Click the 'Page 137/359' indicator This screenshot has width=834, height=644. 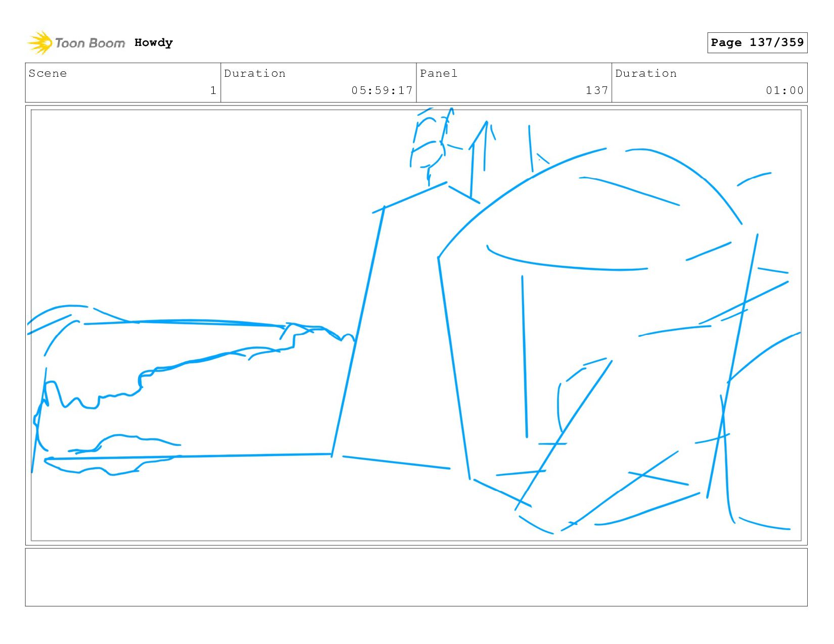click(x=757, y=42)
